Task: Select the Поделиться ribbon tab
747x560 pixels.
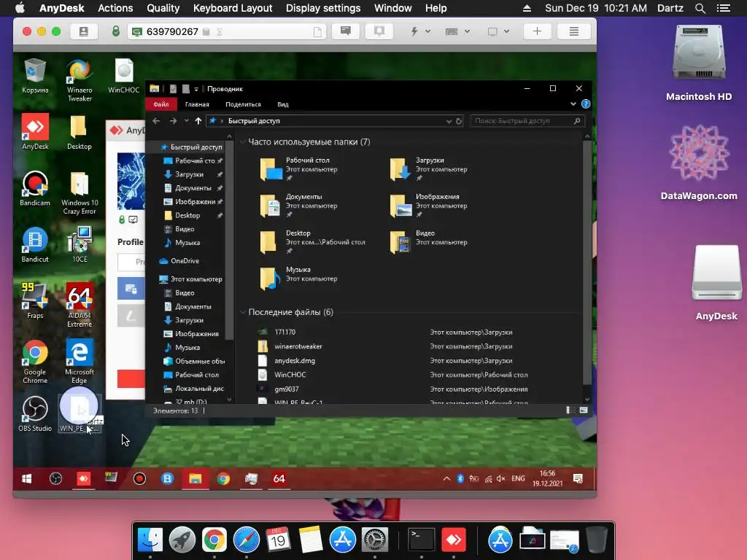Action: pos(243,104)
